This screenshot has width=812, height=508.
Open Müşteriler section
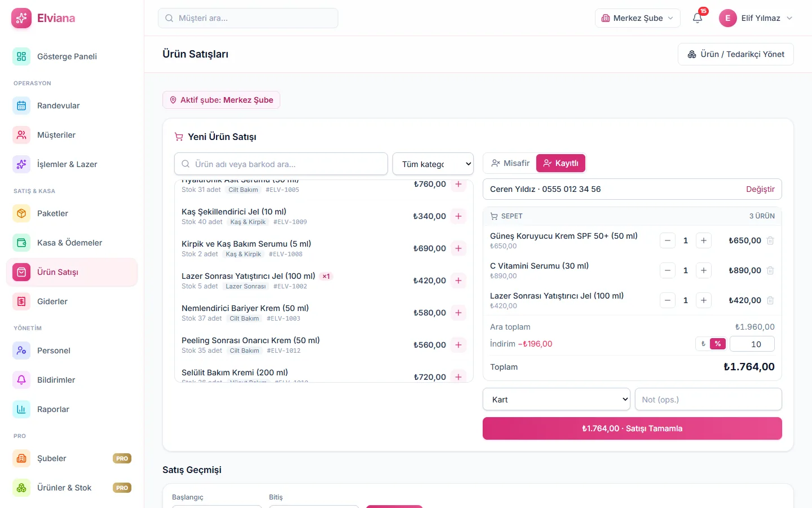(72, 135)
